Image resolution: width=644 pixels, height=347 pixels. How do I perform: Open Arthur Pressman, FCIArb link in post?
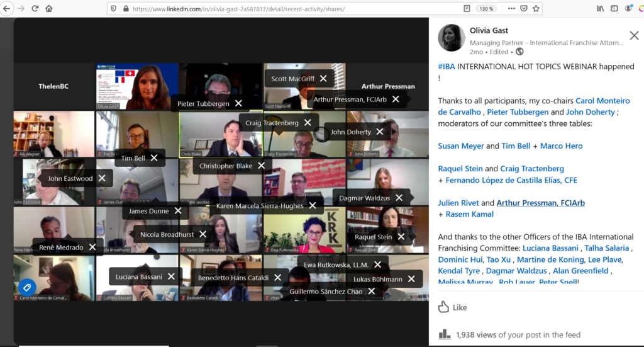coord(540,203)
